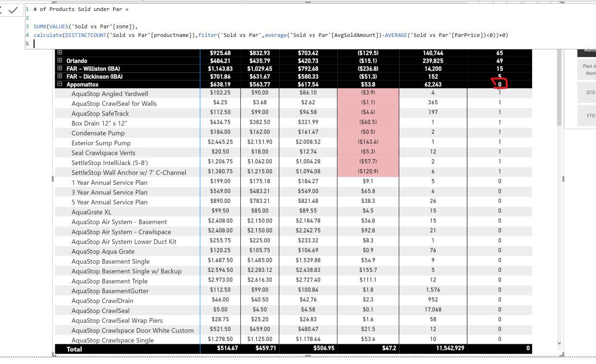Select the Exterior Sump Pump row label

(101, 143)
